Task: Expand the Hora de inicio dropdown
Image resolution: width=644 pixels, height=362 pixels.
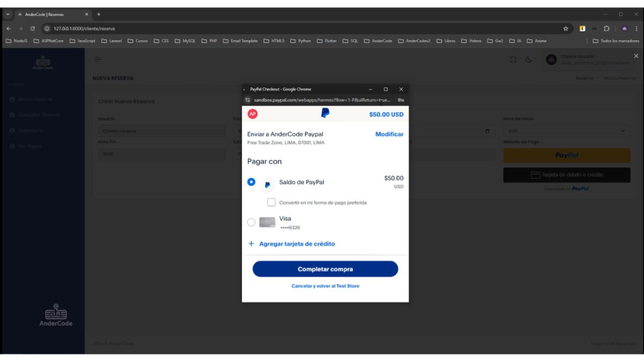Action: [x=566, y=131]
